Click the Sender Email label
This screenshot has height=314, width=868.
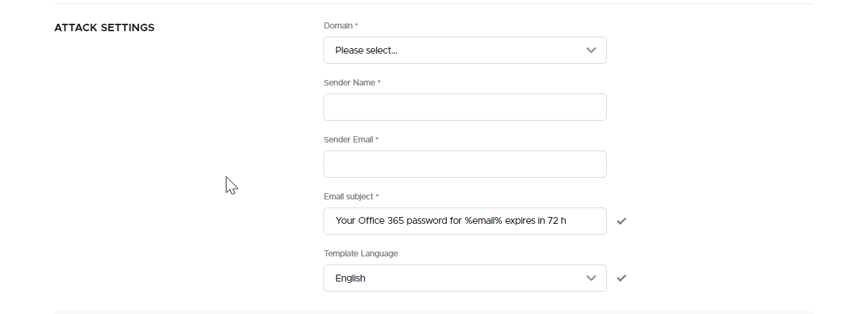tap(351, 140)
